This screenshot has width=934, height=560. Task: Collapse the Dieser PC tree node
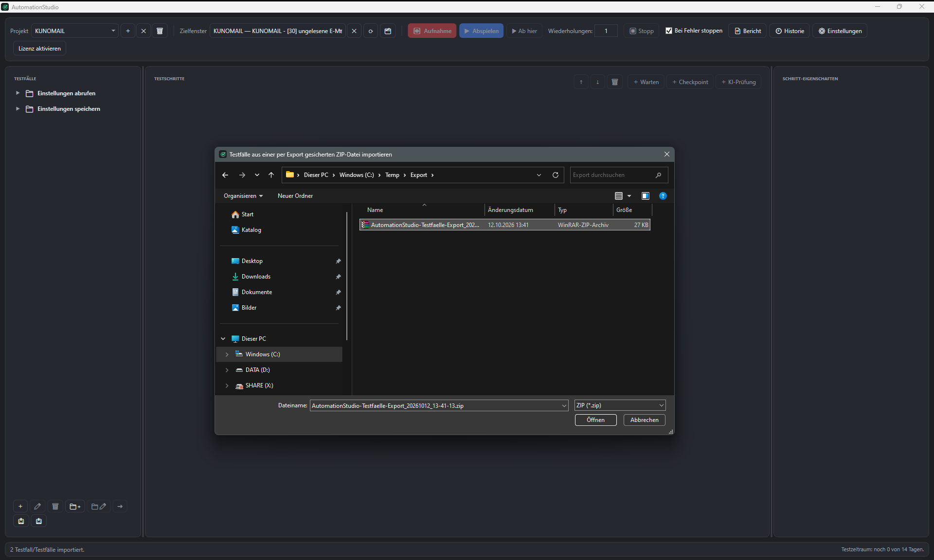(223, 339)
